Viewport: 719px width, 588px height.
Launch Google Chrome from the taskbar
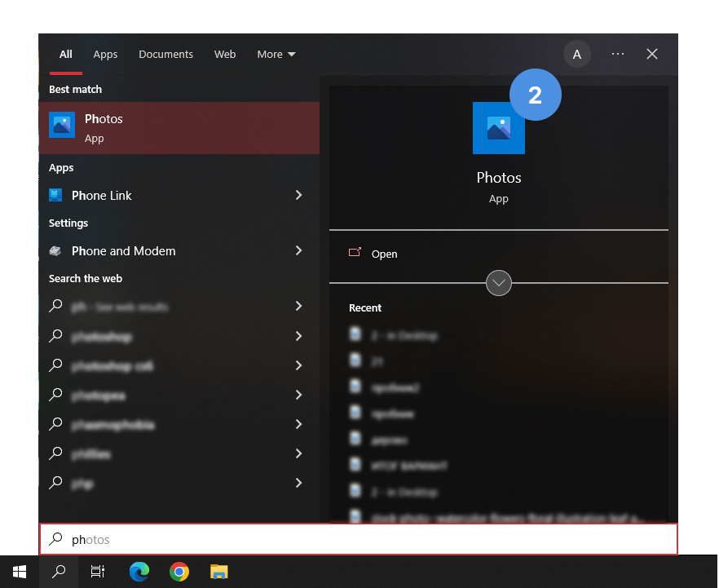tap(179, 572)
